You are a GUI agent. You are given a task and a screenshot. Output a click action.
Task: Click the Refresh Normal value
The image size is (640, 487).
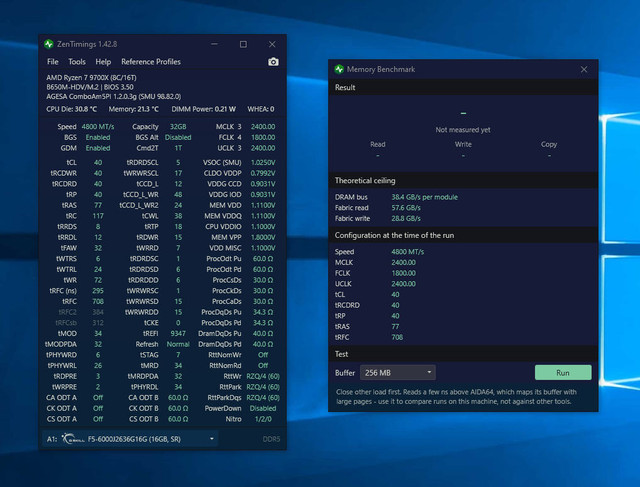tap(178, 344)
